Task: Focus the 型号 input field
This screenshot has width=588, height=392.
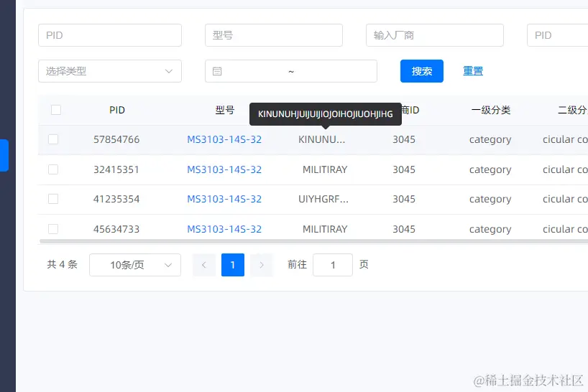Action: (x=274, y=35)
